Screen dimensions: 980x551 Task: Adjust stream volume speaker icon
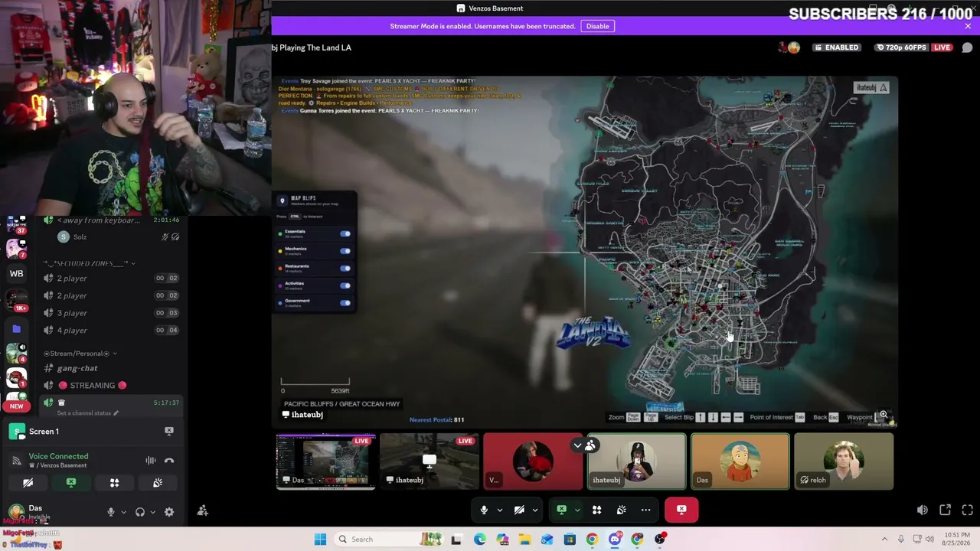pos(923,510)
